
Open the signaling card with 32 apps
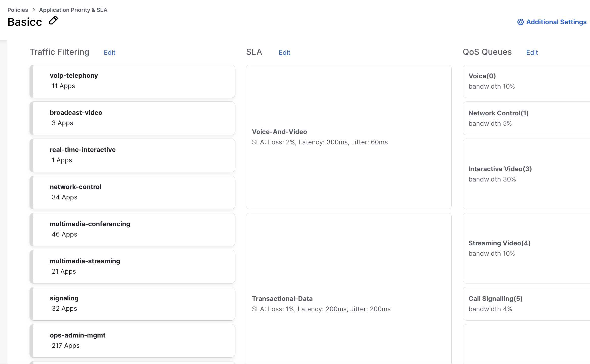(x=133, y=304)
